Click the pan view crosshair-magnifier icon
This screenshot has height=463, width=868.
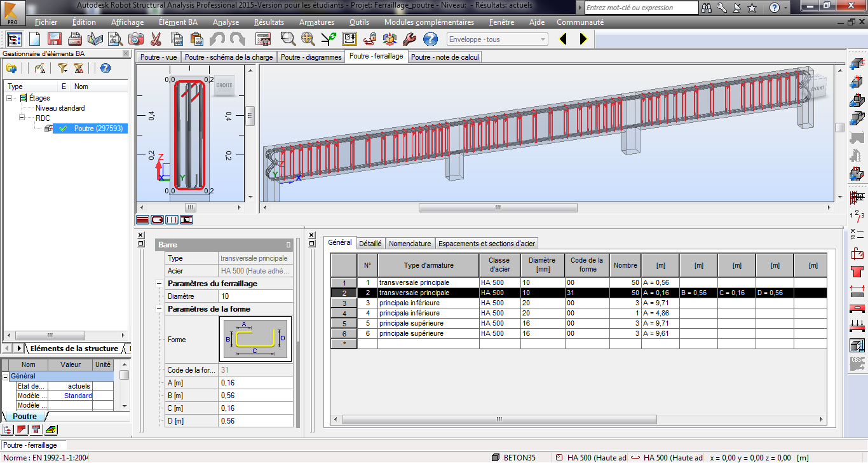pyautogui.click(x=308, y=39)
